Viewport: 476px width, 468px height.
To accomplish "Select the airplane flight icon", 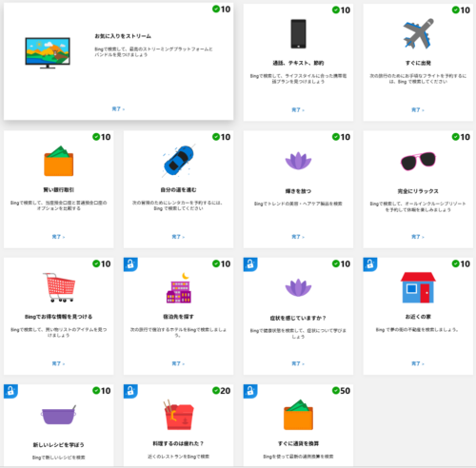I will pyautogui.click(x=418, y=33).
